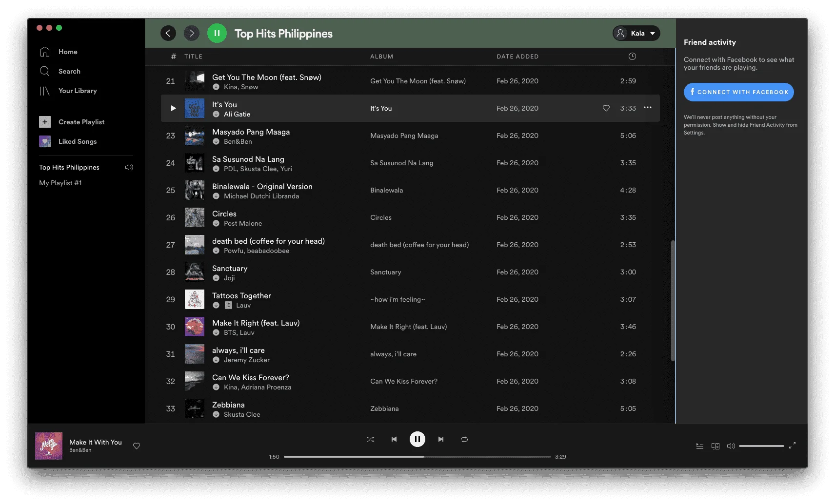This screenshot has width=835, height=504.
Task: Open the connect to a device menu
Action: tap(716, 446)
